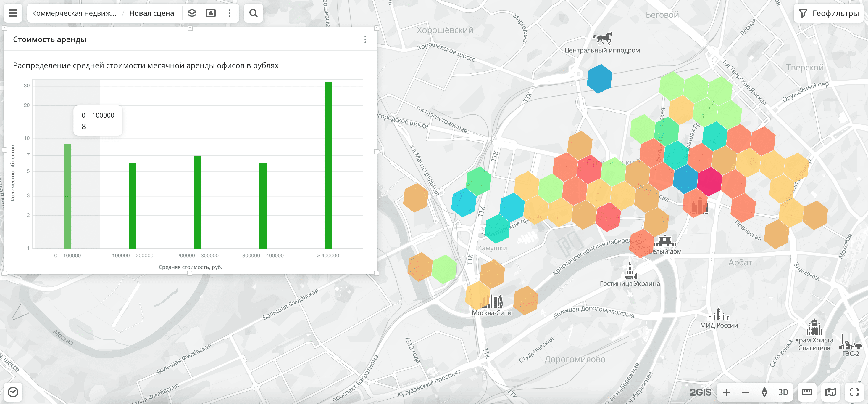Click the magenta hexagon on the map
The image size is (868, 404).
tap(709, 182)
